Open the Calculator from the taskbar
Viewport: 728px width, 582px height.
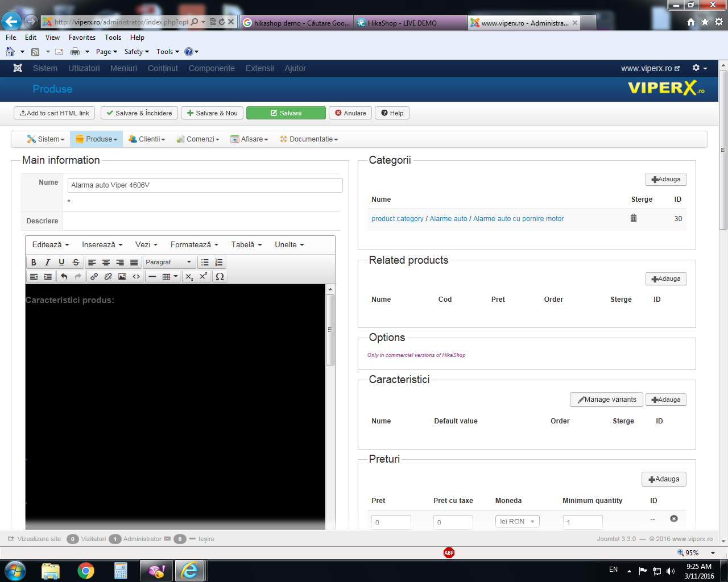[121, 570]
